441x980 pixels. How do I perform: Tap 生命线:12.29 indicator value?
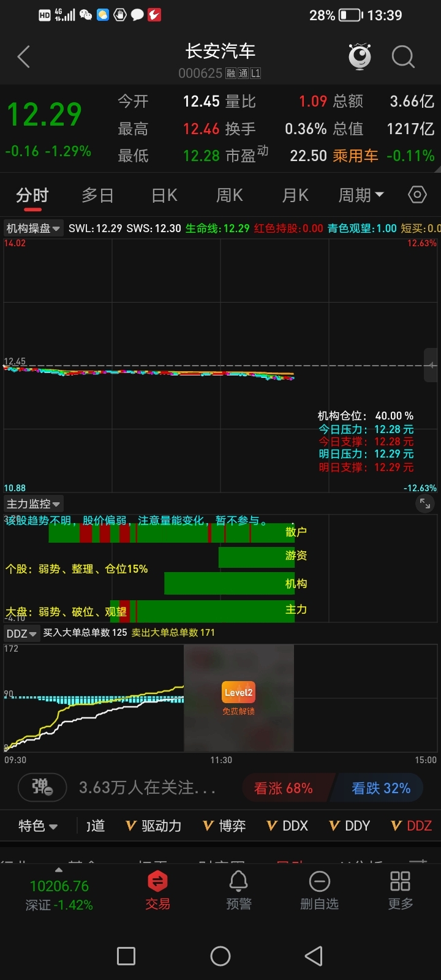pos(217,228)
